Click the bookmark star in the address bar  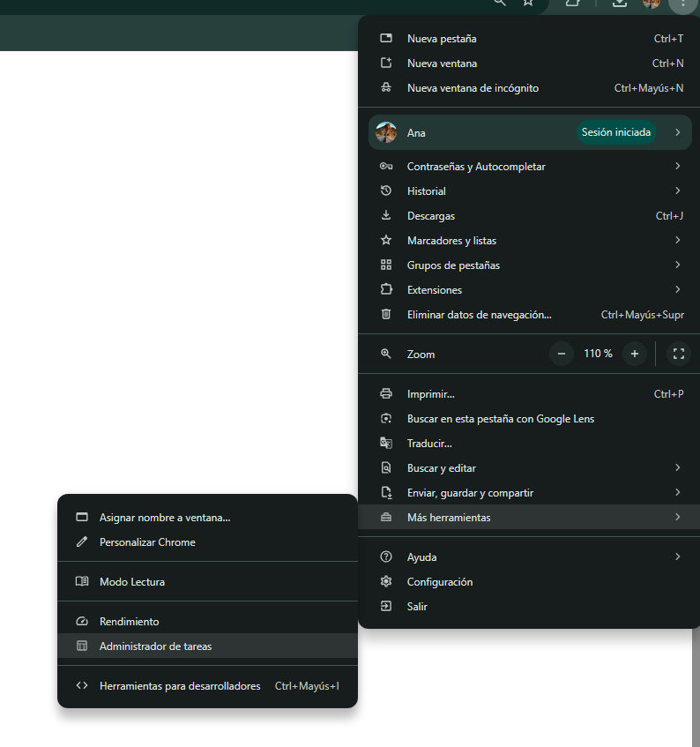click(x=528, y=3)
